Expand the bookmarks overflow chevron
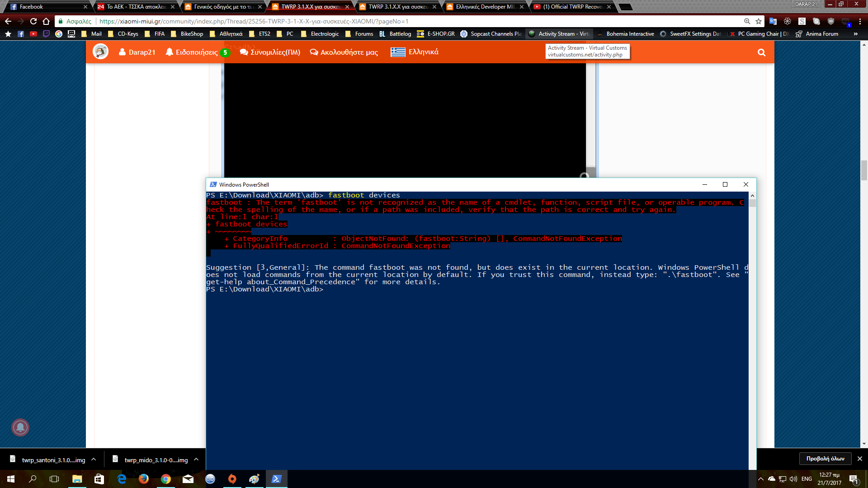868x488 pixels. click(x=855, y=34)
